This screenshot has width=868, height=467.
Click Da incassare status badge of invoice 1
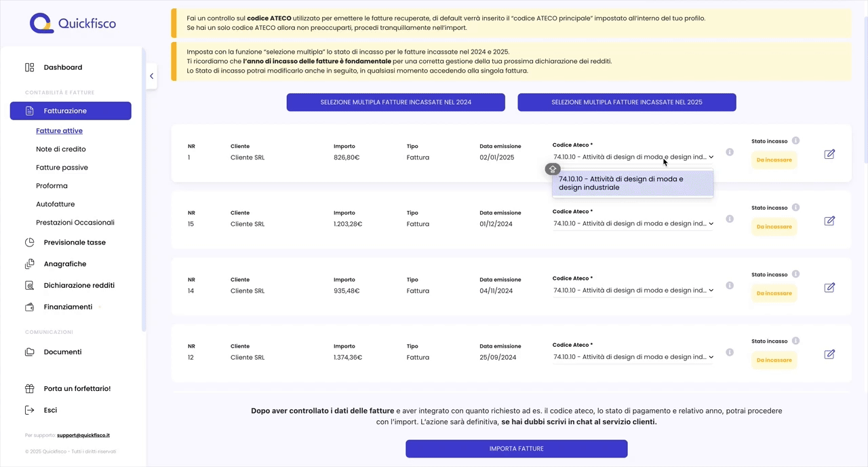click(774, 160)
